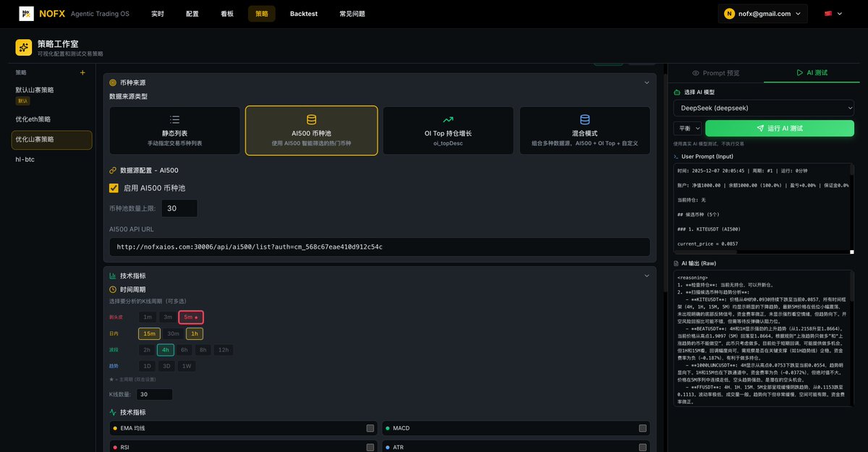Click the robot icon beside 选择 AI 模型
Viewport: 868px width, 452px height.
[677, 93]
